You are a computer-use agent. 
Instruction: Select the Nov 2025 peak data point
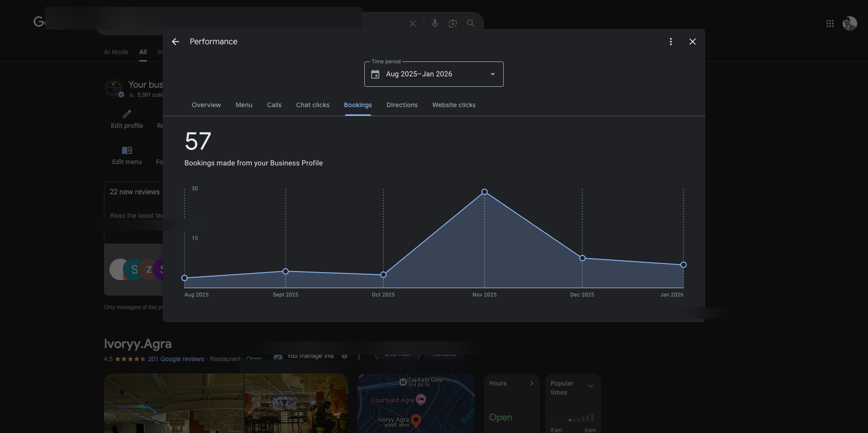click(485, 192)
